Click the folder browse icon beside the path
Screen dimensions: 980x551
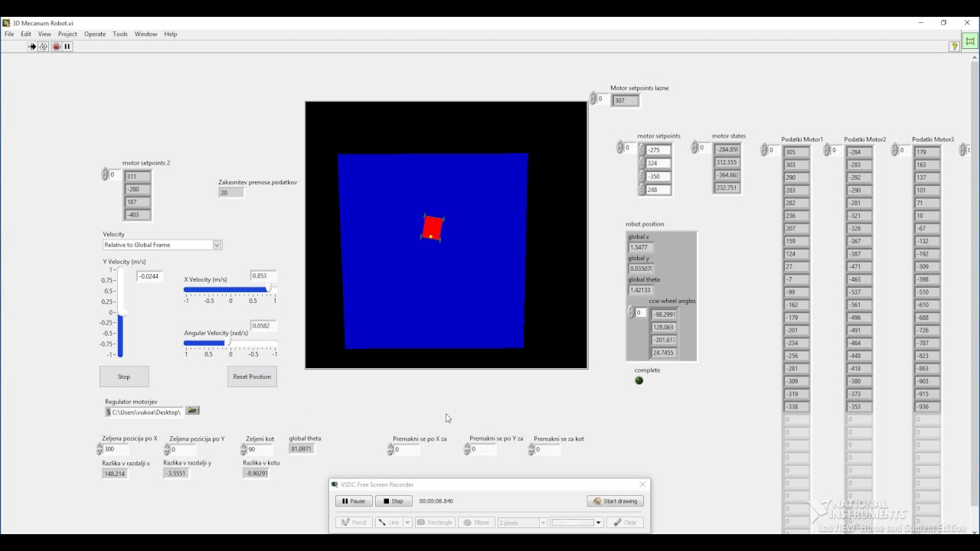pos(193,411)
